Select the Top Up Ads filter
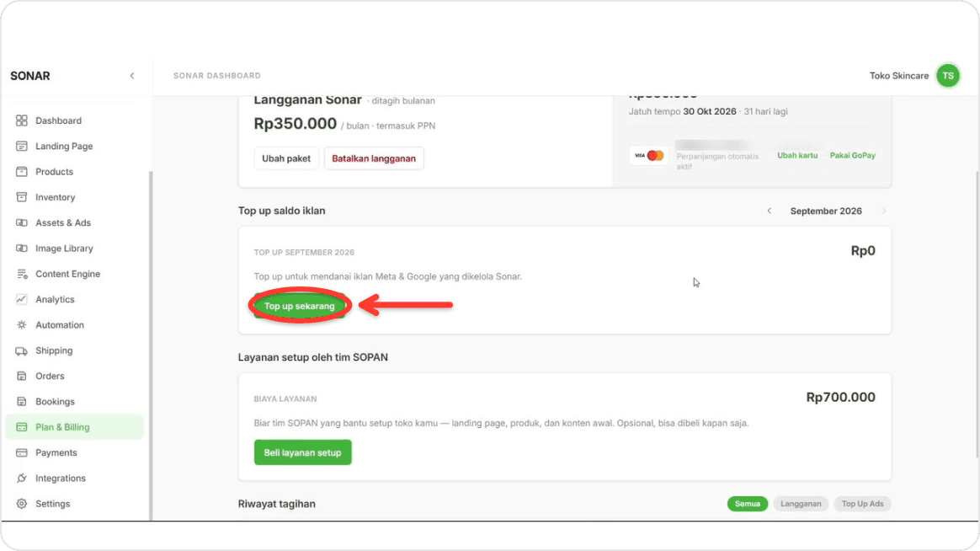The width and height of the screenshot is (980, 551). click(862, 504)
